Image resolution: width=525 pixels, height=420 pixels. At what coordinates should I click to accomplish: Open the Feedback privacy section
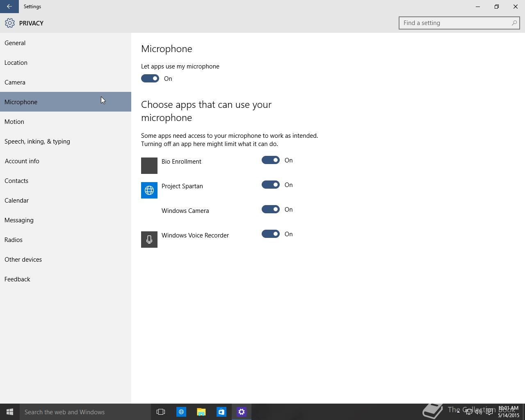[x=66, y=279]
